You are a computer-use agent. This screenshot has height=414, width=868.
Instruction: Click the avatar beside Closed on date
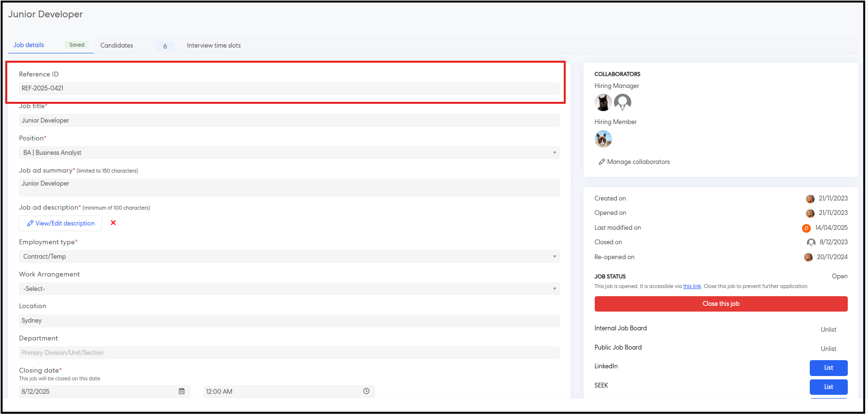811,242
